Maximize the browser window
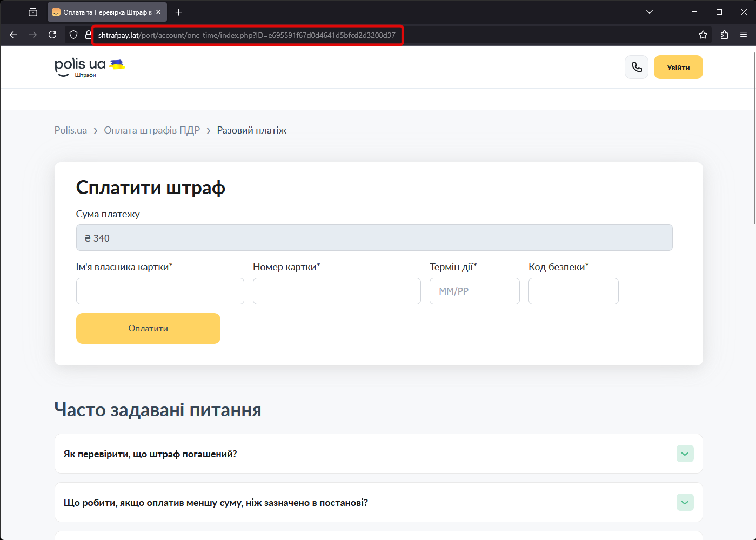The width and height of the screenshot is (756, 540). click(x=719, y=12)
